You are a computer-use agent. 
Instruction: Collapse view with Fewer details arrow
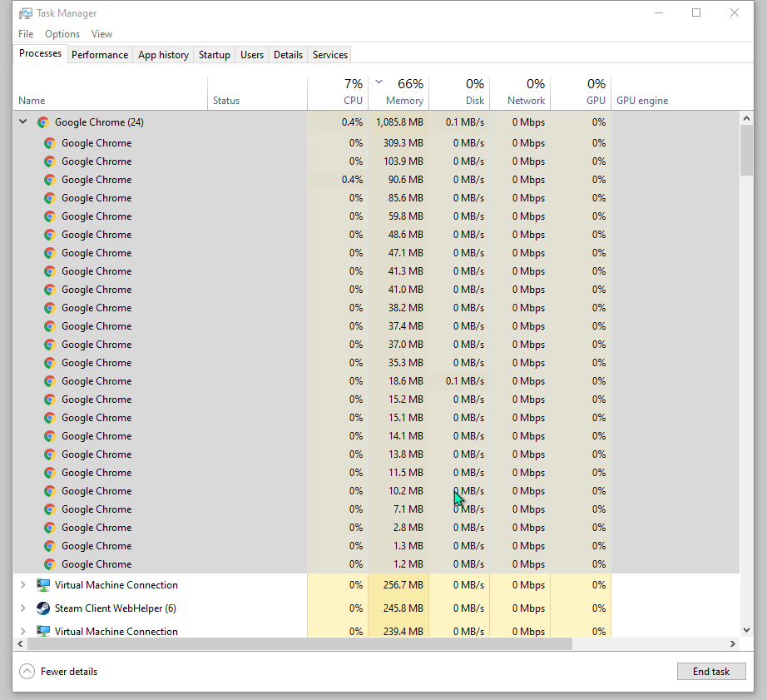pyautogui.click(x=27, y=672)
